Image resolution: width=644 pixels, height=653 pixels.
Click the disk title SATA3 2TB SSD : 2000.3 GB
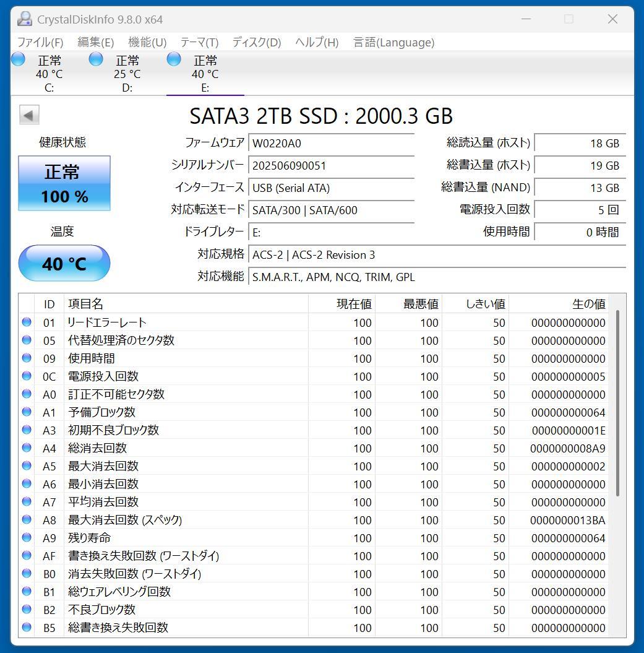click(321, 116)
